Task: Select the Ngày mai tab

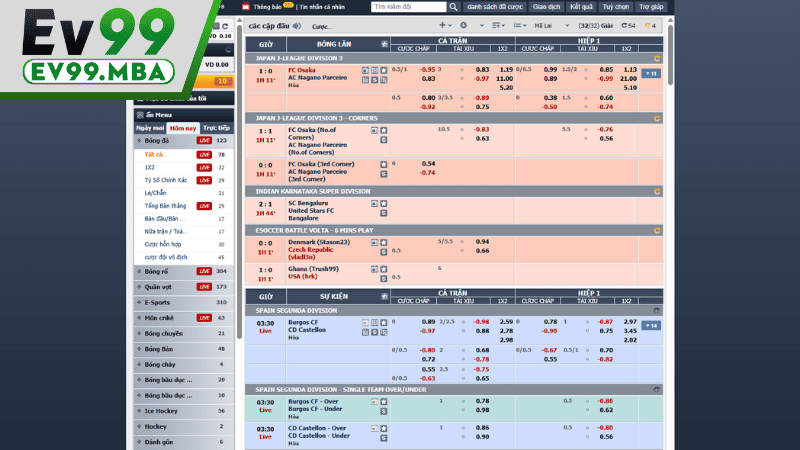Action: [150, 128]
